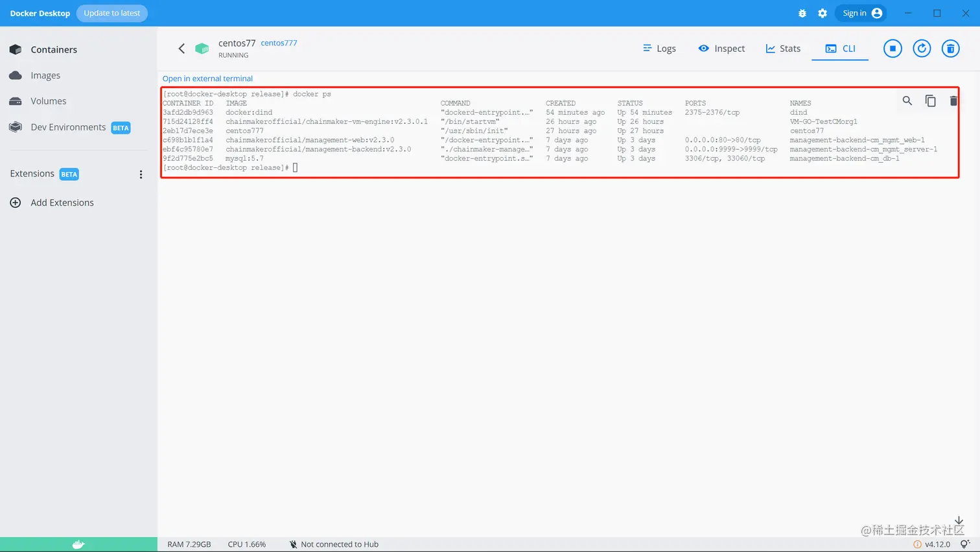Click the NAMES column header in terminal

[800, 103]
